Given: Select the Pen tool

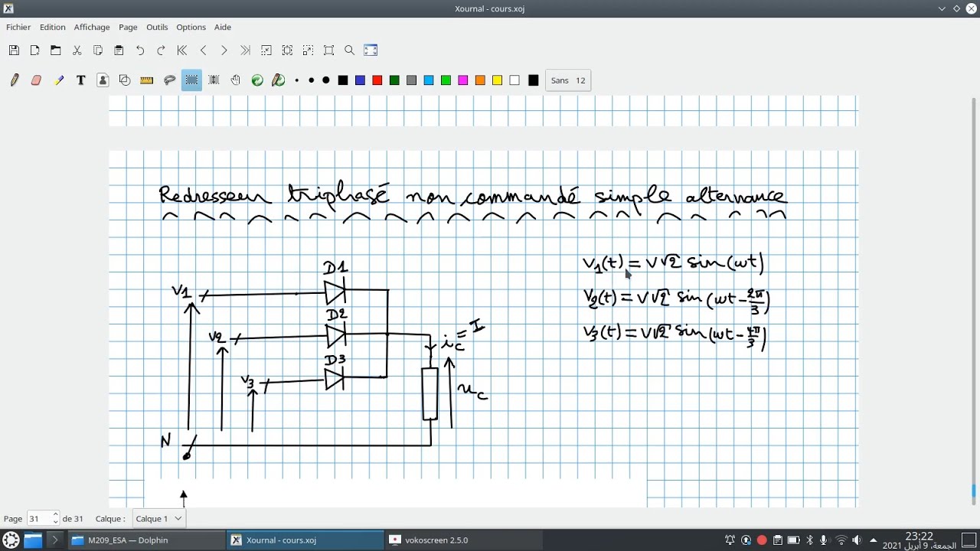Looking at the screenshot, I should pyautogui.click(x=15, y=80).
